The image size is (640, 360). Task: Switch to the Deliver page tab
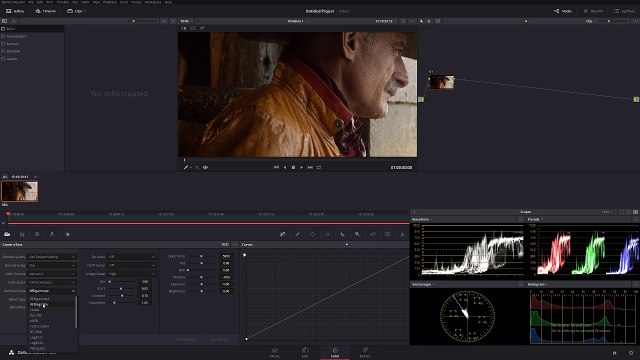[365, 353]
